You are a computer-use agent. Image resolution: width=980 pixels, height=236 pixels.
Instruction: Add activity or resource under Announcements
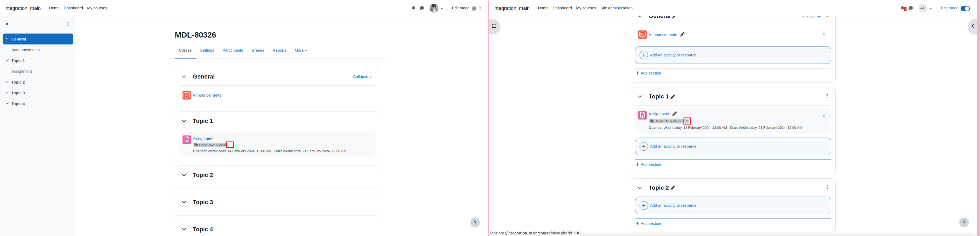click(x=733, y=55)
